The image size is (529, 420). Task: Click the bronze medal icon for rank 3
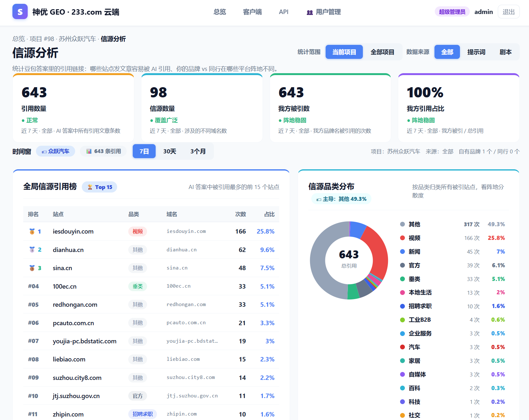(x=32, y=268)
